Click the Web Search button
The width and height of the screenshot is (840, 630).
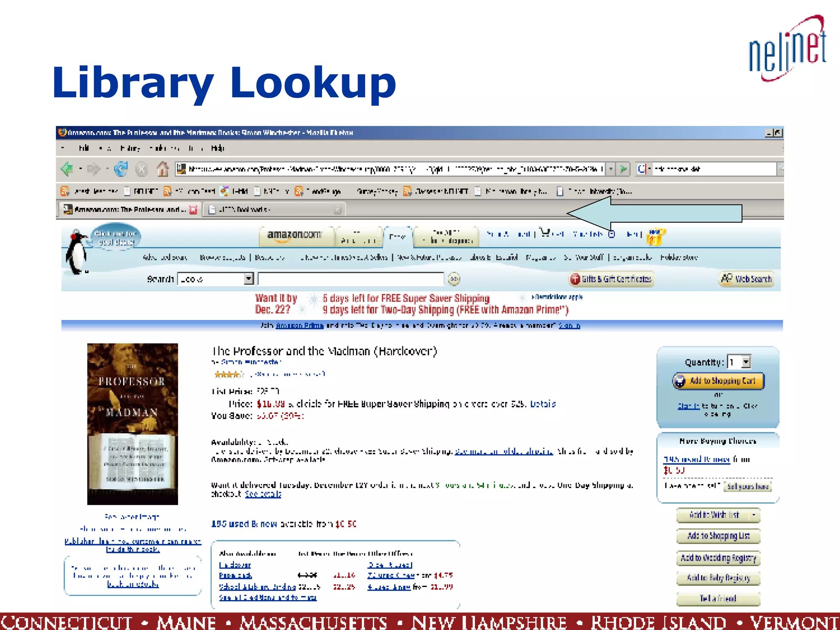(746, 279)
